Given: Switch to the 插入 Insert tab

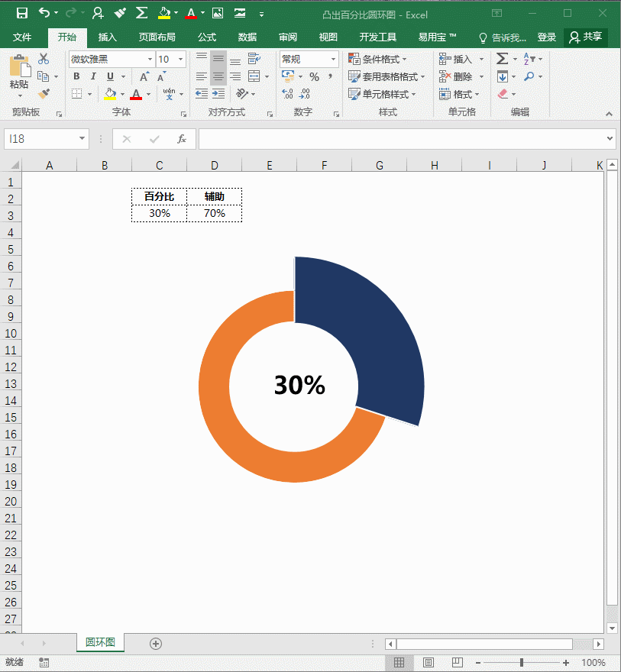Looking at the screenshot, I should click(x=107, y=37).
